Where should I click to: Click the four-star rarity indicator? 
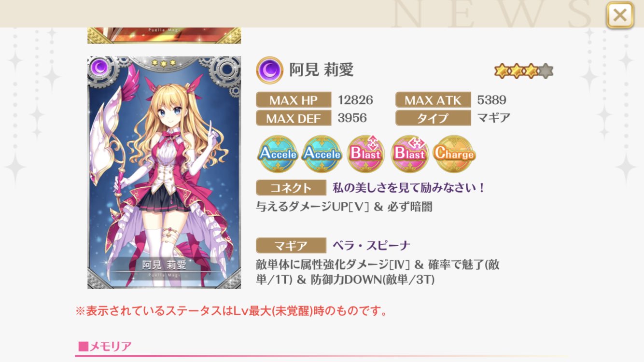524,71
